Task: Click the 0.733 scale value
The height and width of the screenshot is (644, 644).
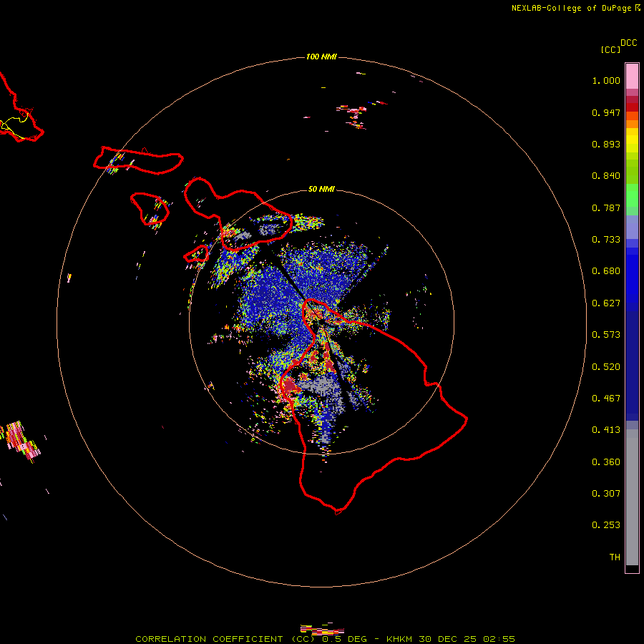Action: (x=606, y=240)
